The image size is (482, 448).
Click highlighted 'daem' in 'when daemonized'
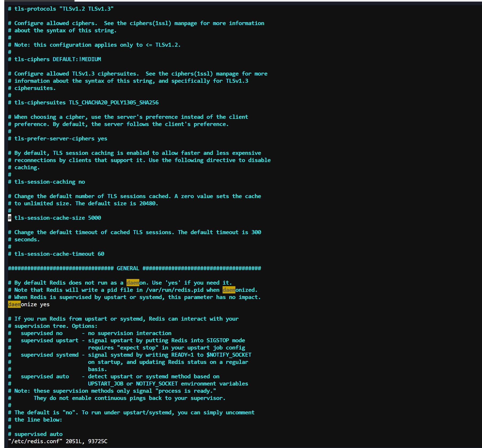[229, 290]
